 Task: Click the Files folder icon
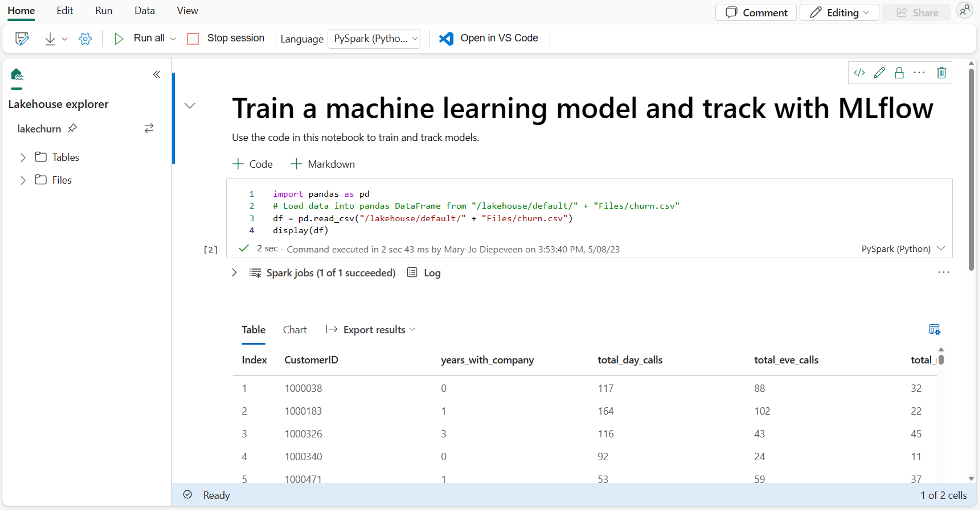pyautogui.click(x=41, y=179)
